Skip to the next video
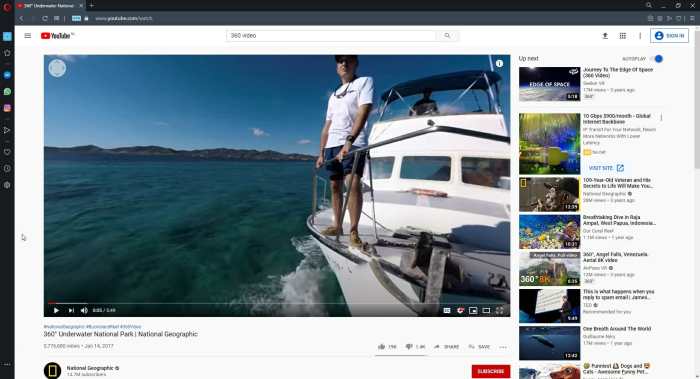 [x=71, y=310]
